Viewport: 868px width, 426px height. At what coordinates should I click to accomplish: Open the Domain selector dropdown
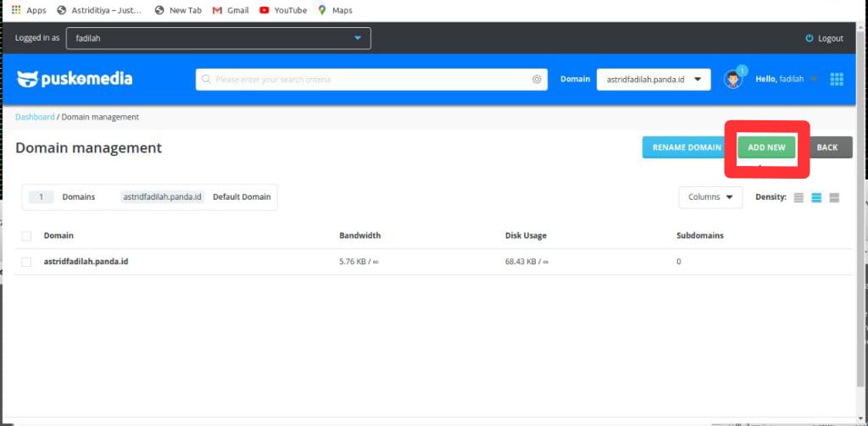653,80
